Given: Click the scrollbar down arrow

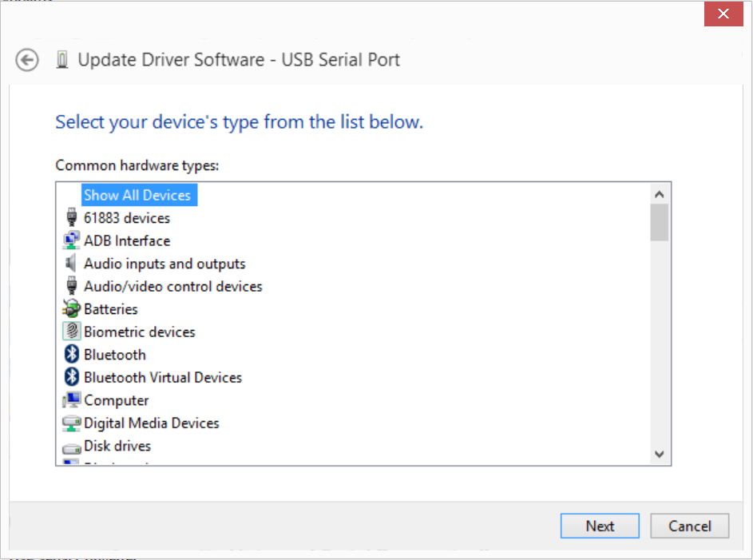Looking at the screenshot, I should pos(660,454).
